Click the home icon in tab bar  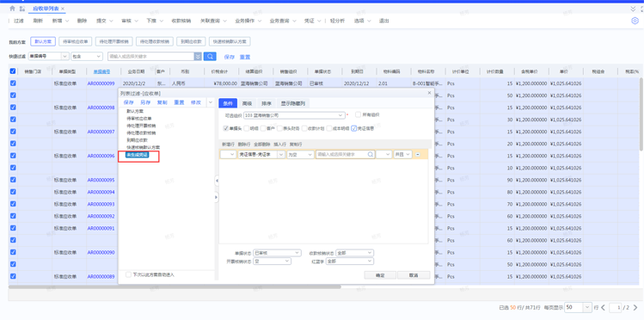click(x=12, y=9)
